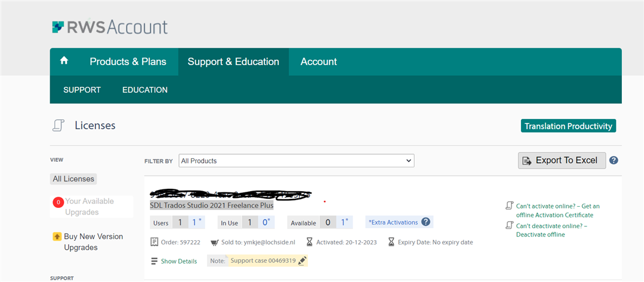The width and height of the screenshot is (644, 282).
Task: Open Extra Activations help icon
Action: (426, 222)
